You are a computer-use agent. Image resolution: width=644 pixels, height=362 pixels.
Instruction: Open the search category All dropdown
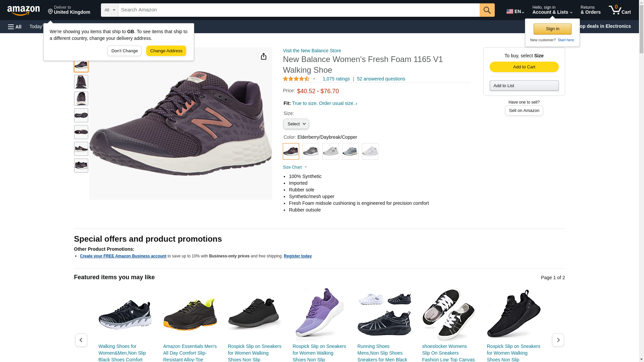[110, 10]
